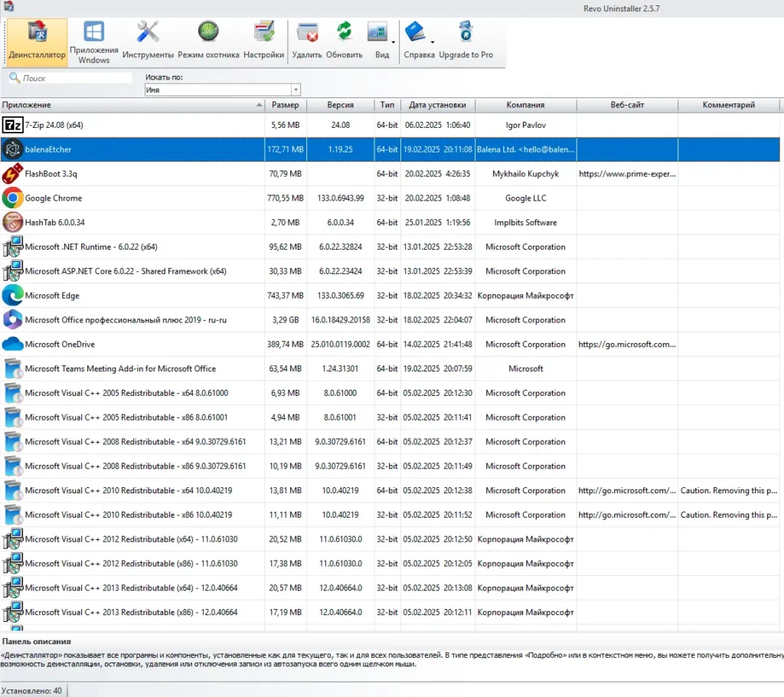Click Mykhailo Kupchyk company cell
The width and height of the screenshot is (784, 697).
pyautogui.click(x=525, y=174)
